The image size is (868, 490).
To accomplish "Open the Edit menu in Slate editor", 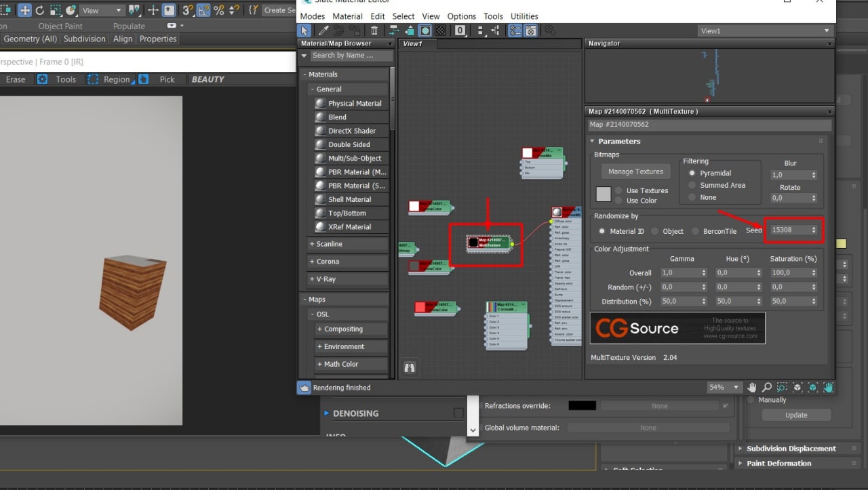I will click(x=378, y=16).
